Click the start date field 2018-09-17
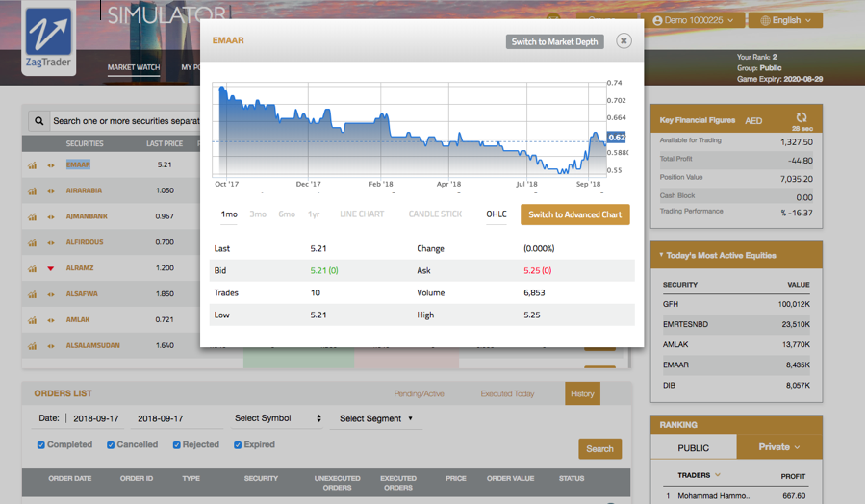The width and height of the screenshot is (866, 504). [x=96, y=419]
